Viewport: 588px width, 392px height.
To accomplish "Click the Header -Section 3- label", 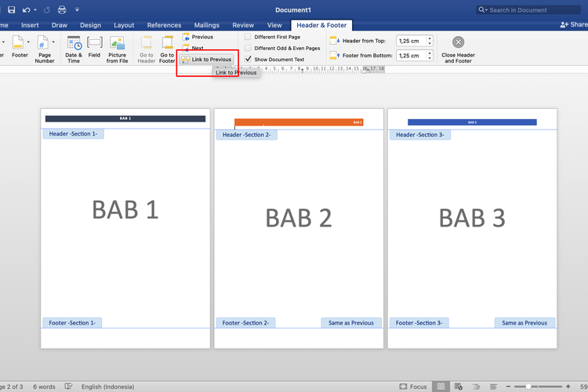I will click(x=420, y=135).
